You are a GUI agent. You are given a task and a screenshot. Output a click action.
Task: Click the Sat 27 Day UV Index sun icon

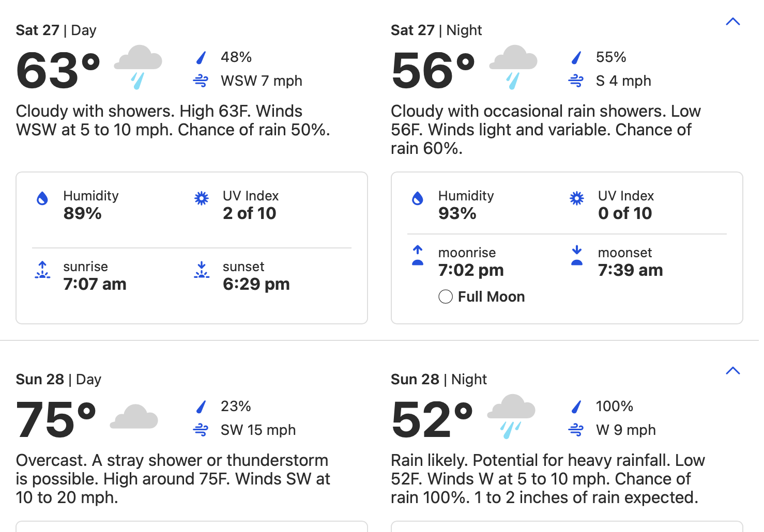tap(202, 198)
